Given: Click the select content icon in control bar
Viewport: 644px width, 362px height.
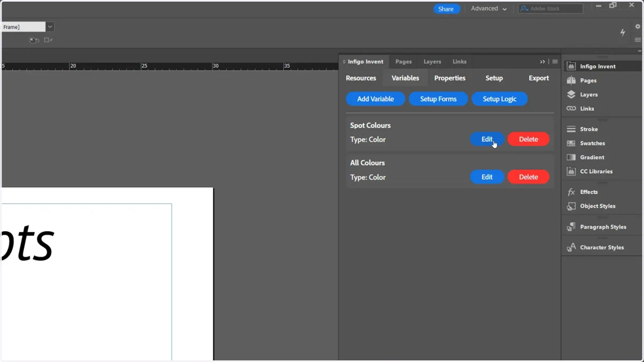Looking at the screenshot, I should click(x=48, y=40).
